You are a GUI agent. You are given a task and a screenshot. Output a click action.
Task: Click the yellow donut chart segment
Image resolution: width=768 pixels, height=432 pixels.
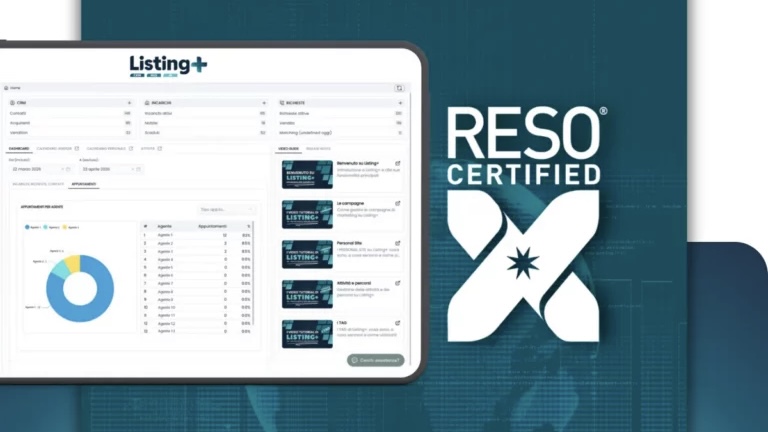tap(73, 264)
